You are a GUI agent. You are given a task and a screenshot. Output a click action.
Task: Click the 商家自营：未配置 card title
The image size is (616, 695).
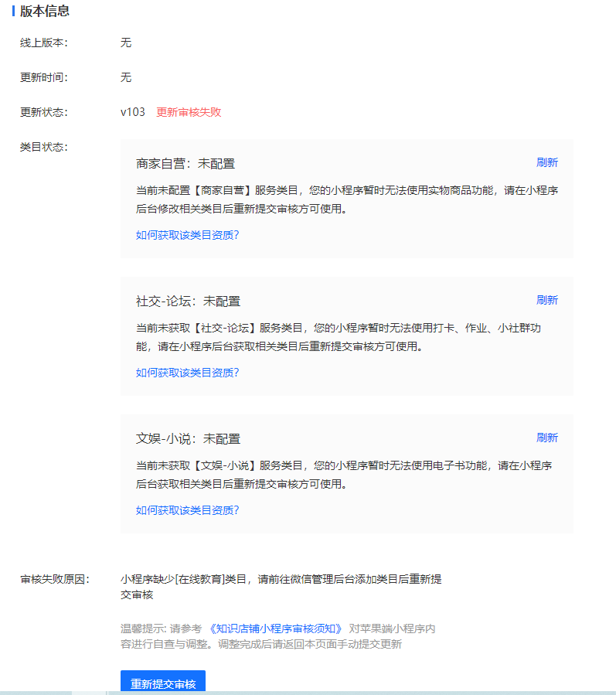tap(185, 164)
